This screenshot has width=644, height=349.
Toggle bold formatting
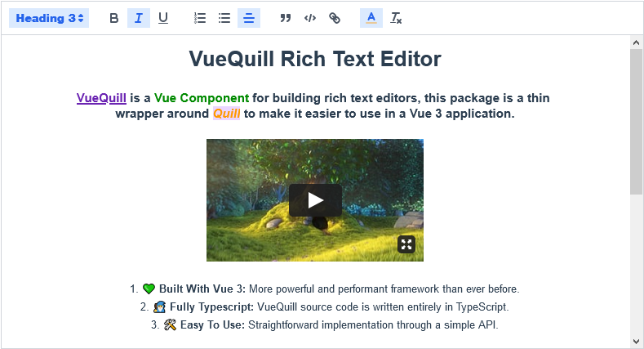click(x=113, y=18)
